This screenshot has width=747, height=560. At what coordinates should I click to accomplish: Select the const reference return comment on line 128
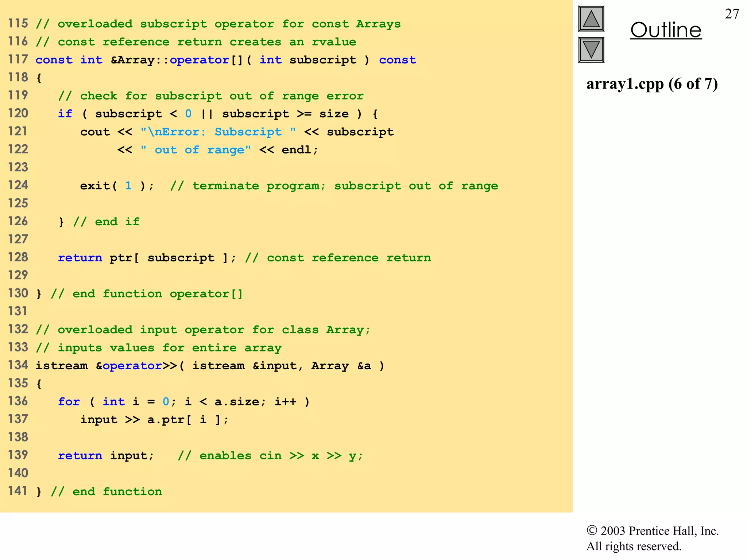[338, 258]
